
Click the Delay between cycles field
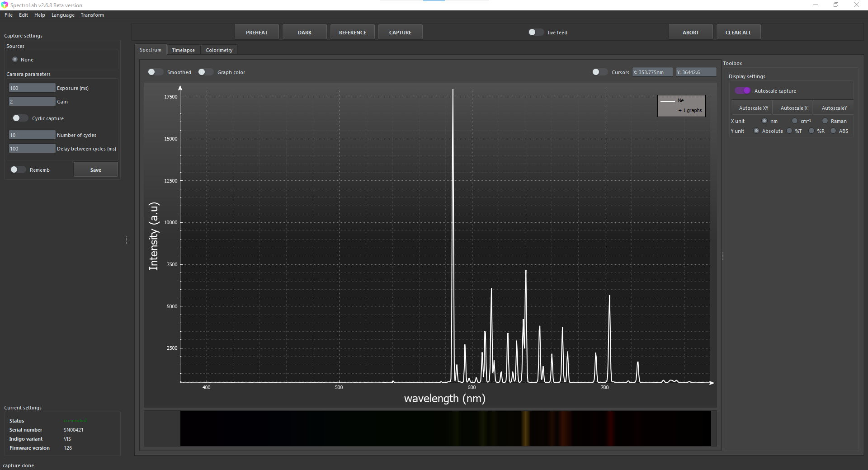(x=32, y=148)
